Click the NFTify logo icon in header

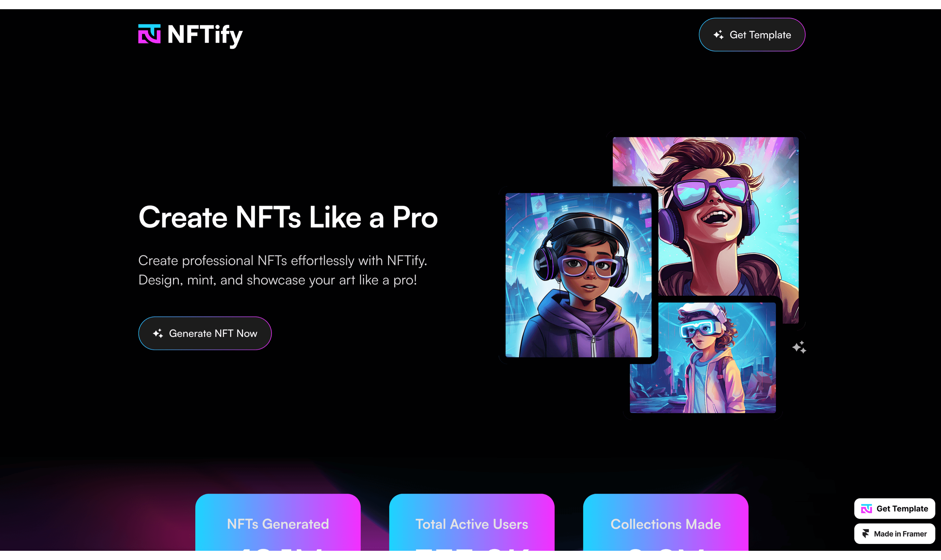click(149, 34)
